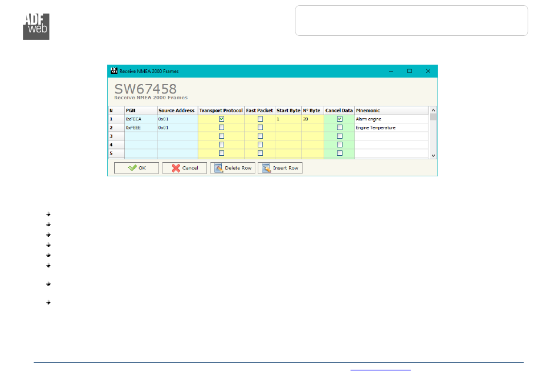
Task: Select row number 3 header
Action: (x=117, y=136)
